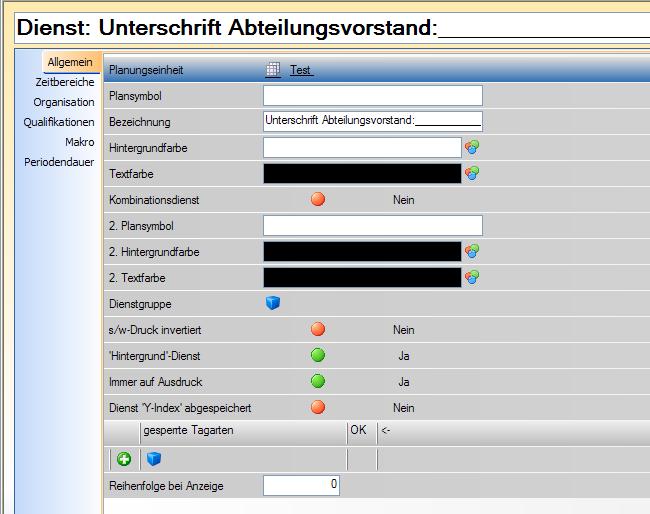The image size is (650, 514).
Task: Toggle Immer auf Ausdruck setting
Action: (318, 381)
